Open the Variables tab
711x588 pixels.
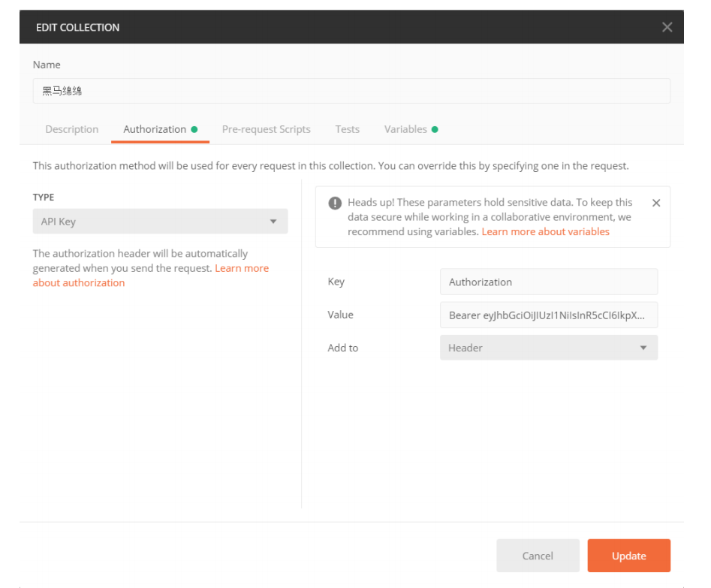411,129
